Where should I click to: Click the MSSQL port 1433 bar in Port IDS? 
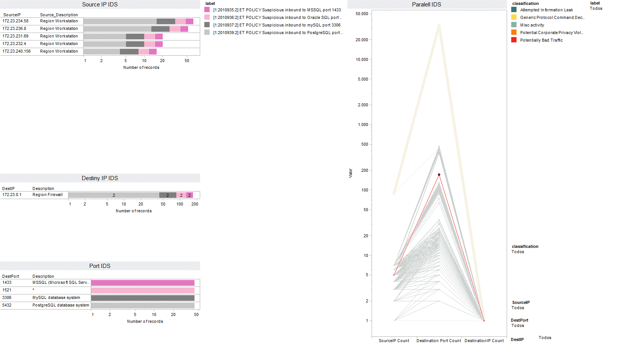[x=143, y=283]
